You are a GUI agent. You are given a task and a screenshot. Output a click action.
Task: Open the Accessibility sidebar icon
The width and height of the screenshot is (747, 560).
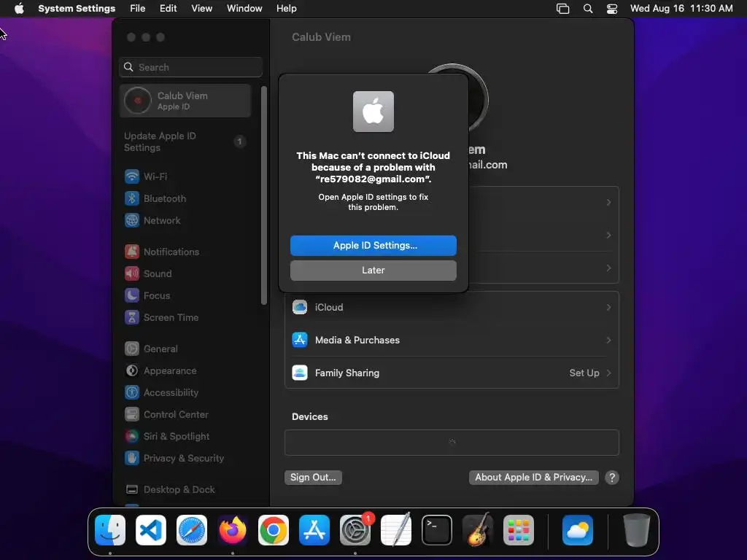(x=132, y=393)
